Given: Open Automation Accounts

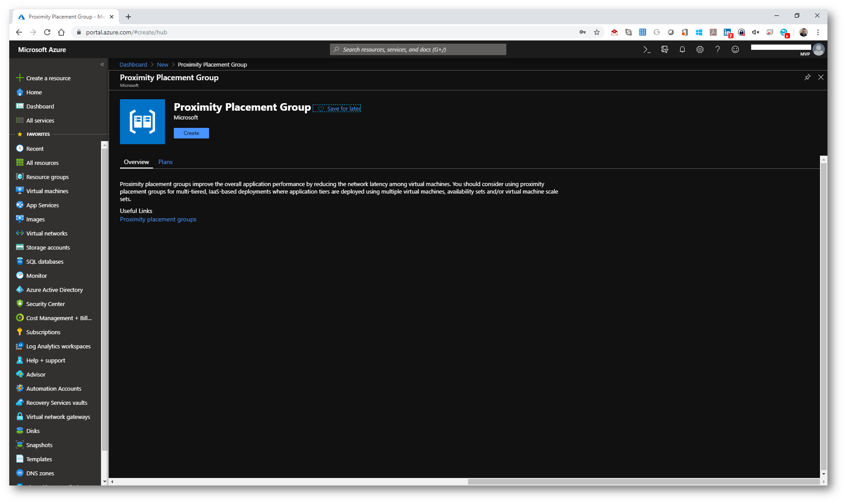Looking at the screenshot, I should (54, 388).
